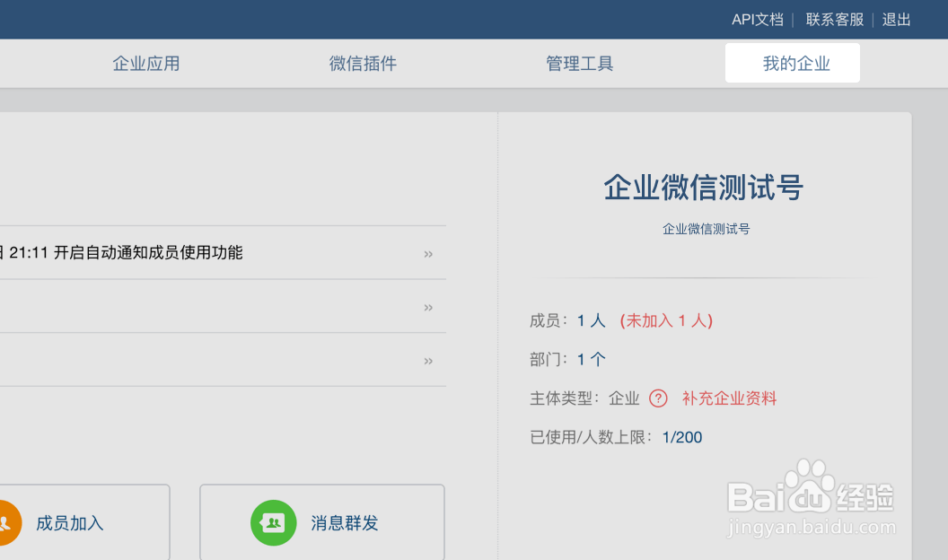Image resolution: width=948 pixels, height=560 pixels.
Task: Open the 管理工具 tab
Action: click(x=579, y=63)
